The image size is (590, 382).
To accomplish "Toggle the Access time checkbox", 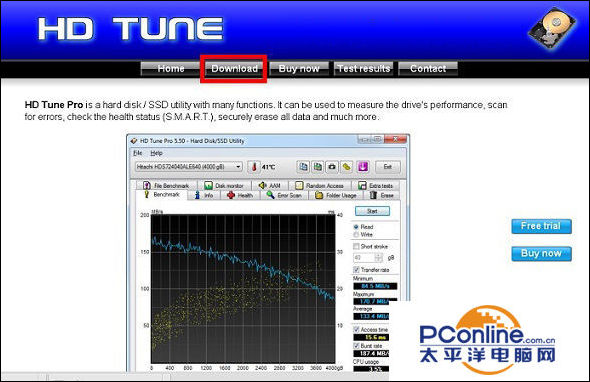I will tap(356, 330).
